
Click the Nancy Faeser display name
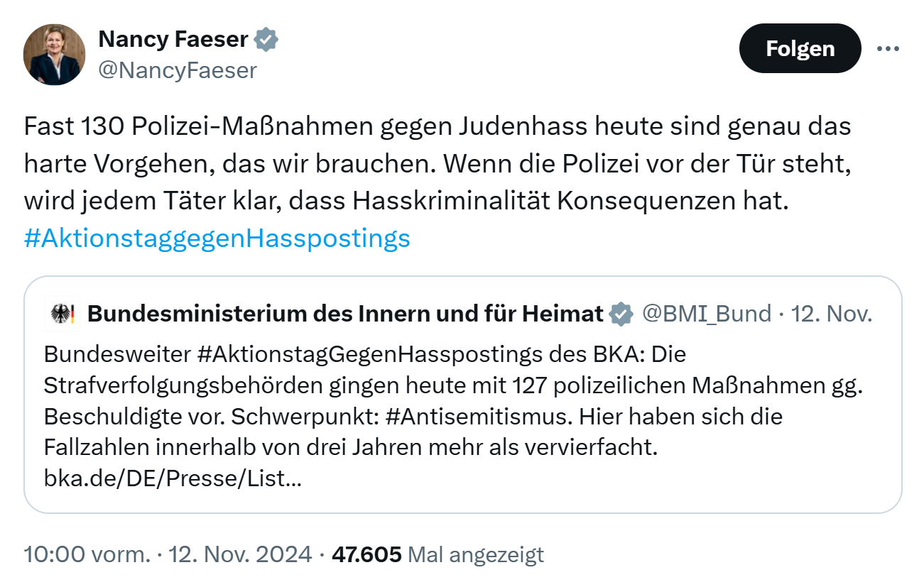[173, 39]
